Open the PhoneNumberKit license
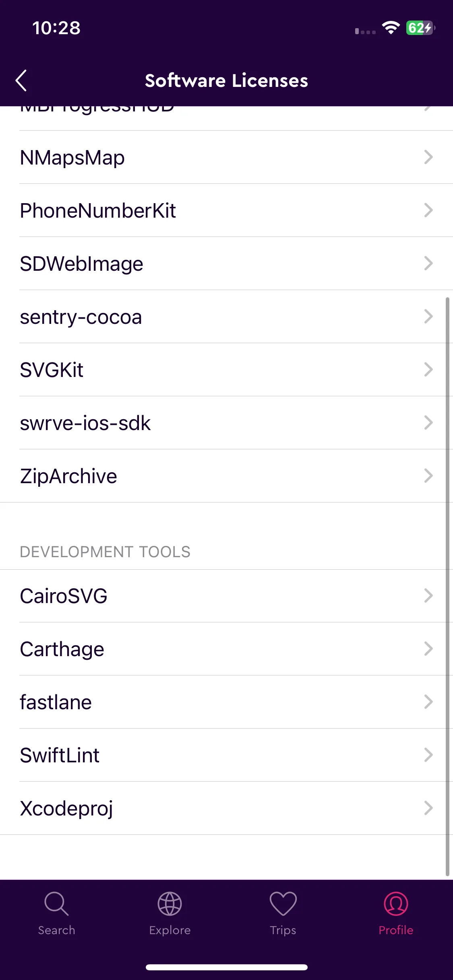This screenshot has height=980, width=453. [226, 210]
